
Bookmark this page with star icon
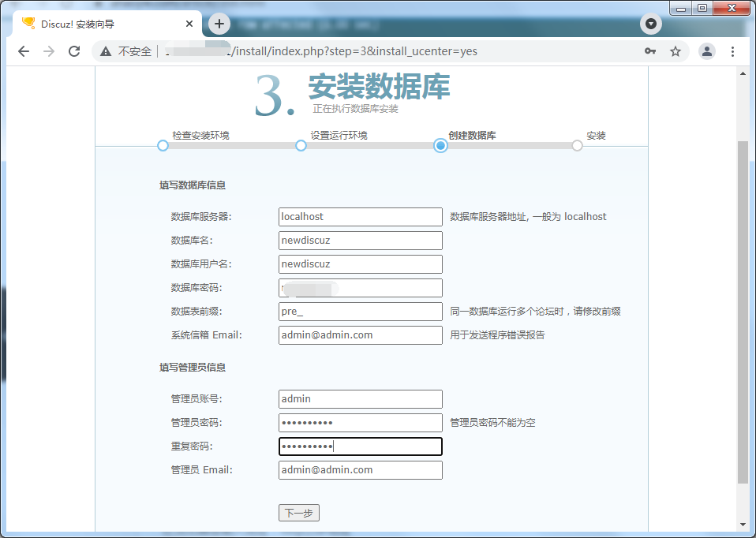pos(676,51)
